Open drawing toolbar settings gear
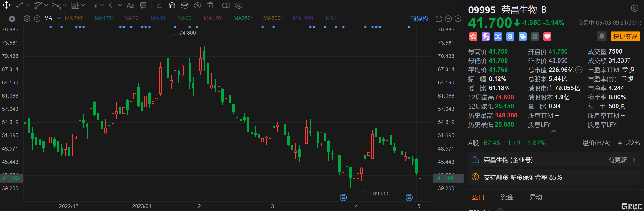Screen dimensions: 644x211 pos(239,5)
